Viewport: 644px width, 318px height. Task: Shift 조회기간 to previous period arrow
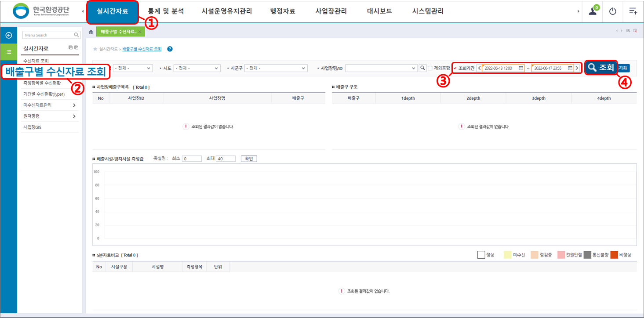(x=479, y=68)
